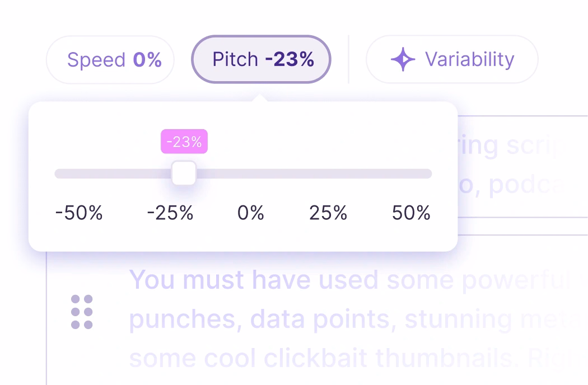The image size is (588, 385).
Task: Click the bold -23% in Pitch pill
Action: tap(290, 59)
